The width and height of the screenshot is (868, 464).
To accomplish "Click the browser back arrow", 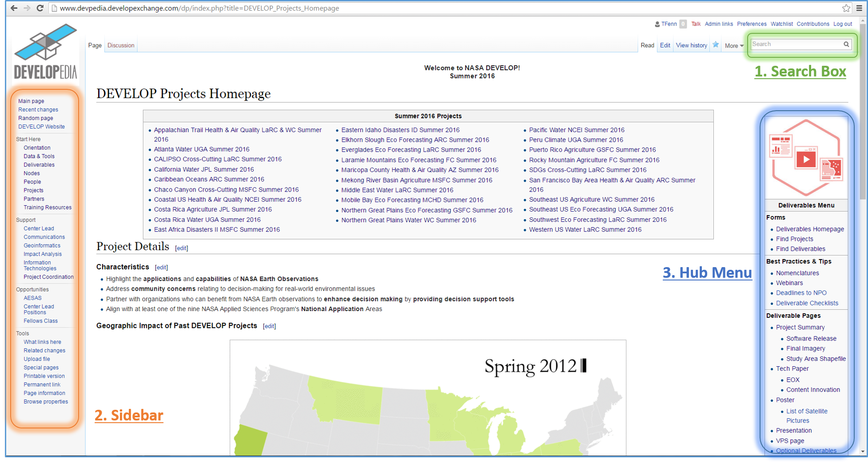I will [14, 8].
